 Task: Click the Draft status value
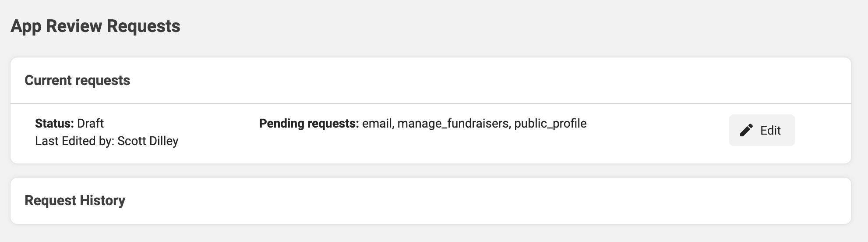[x=90, y=123]
